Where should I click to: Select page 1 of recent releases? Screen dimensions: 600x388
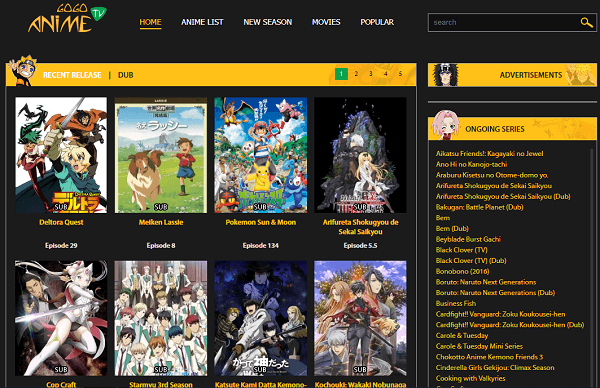coord(341,74)
